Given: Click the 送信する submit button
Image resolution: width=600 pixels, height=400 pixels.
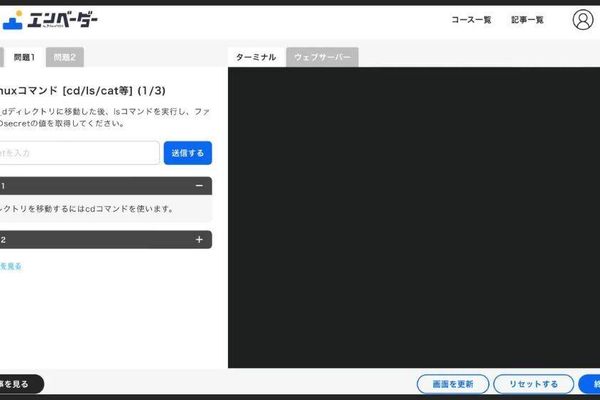Looking at the screenshot, I should [x=188, y=153].
